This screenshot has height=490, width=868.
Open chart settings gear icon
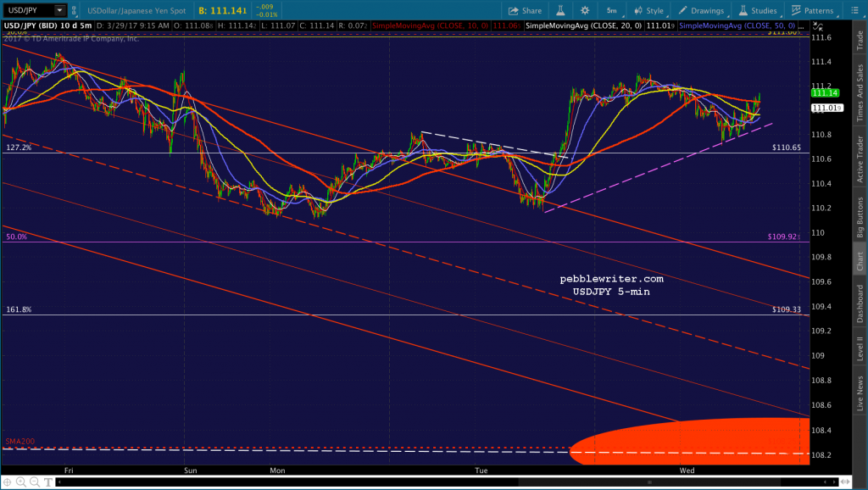click(x=585, y=10)
